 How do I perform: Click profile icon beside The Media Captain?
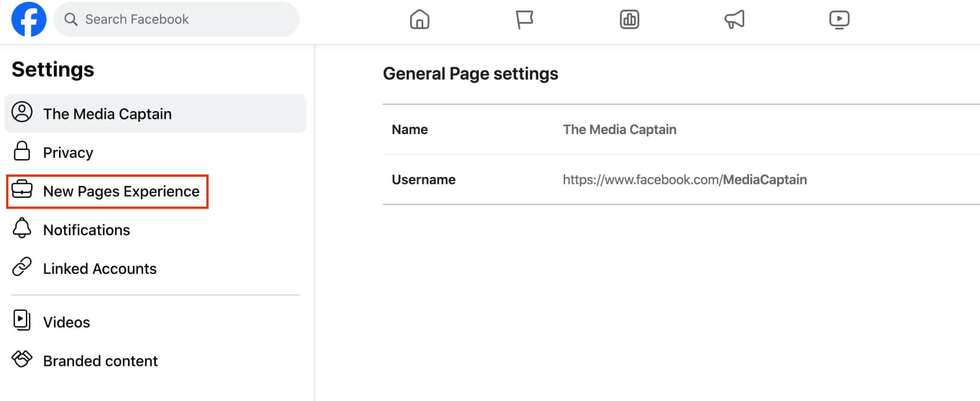click(22, 112)
